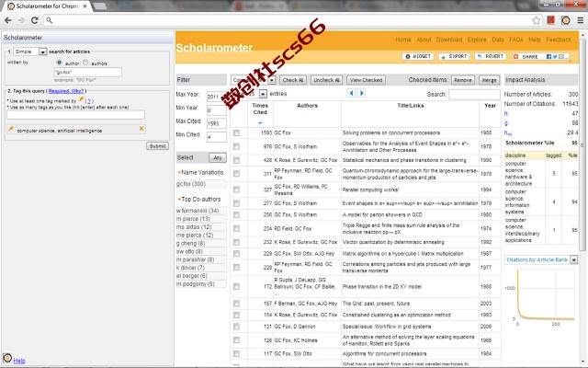Open the red bookmark extension icon
Viewport: 588px width, 368px height.
click(550, 20)
